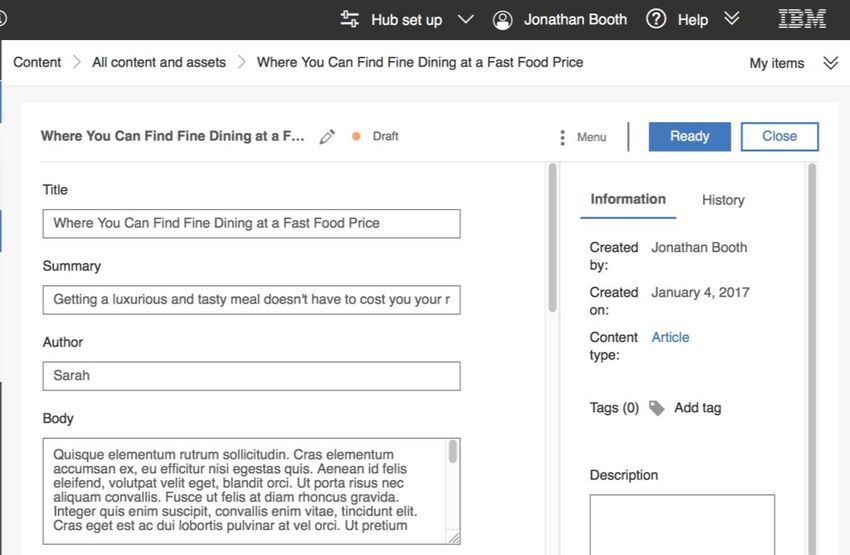Click the tag icon beside Add tag
The height and width of the screenshot is (555, 850).
click(x=656, y=408)
